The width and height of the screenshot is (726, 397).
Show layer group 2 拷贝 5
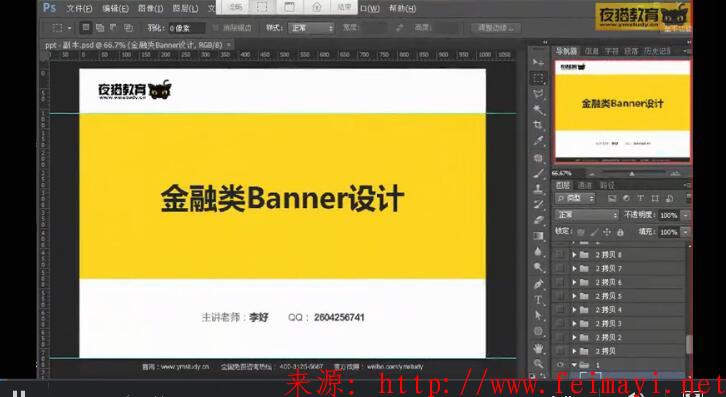[560, 296]
